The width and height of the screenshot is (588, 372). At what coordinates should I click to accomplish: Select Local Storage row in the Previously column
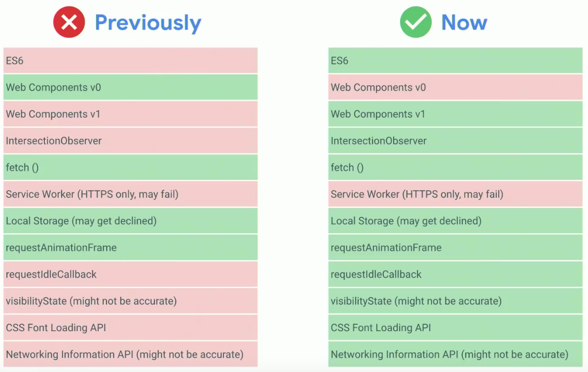(x=131, y=221)
